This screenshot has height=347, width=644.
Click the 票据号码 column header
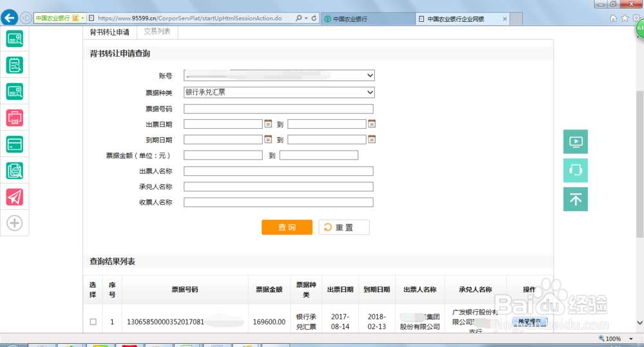[x=185, y=290]
